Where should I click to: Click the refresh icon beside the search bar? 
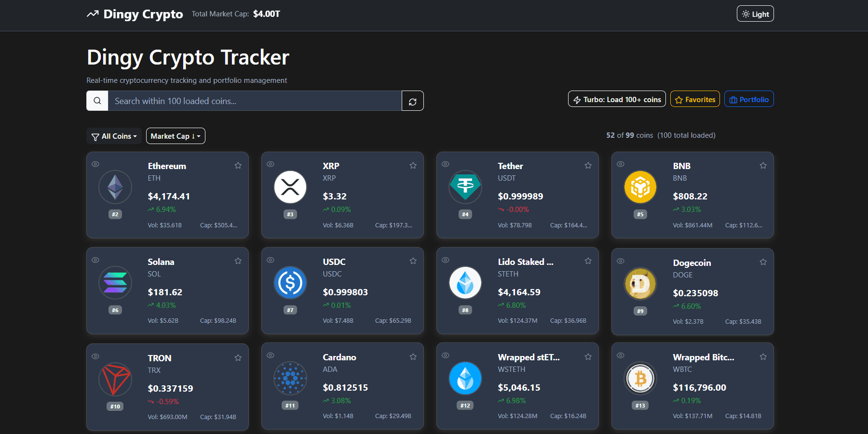pyautogui.click(x=412, y=101)
